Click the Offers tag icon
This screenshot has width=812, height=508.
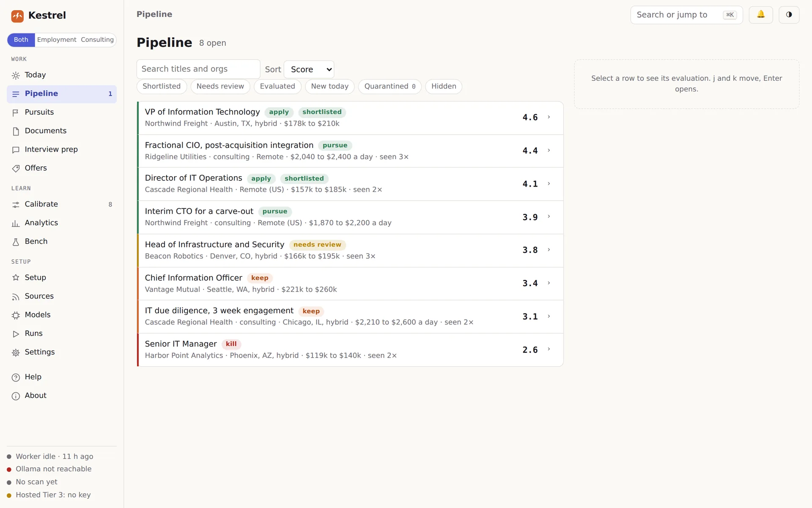(16, 168)
